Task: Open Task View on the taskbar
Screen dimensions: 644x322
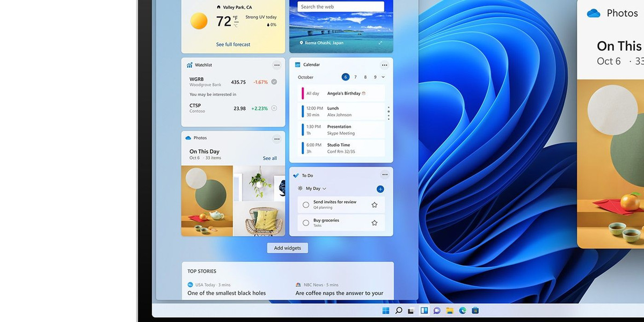Action: tap(410, 310)
